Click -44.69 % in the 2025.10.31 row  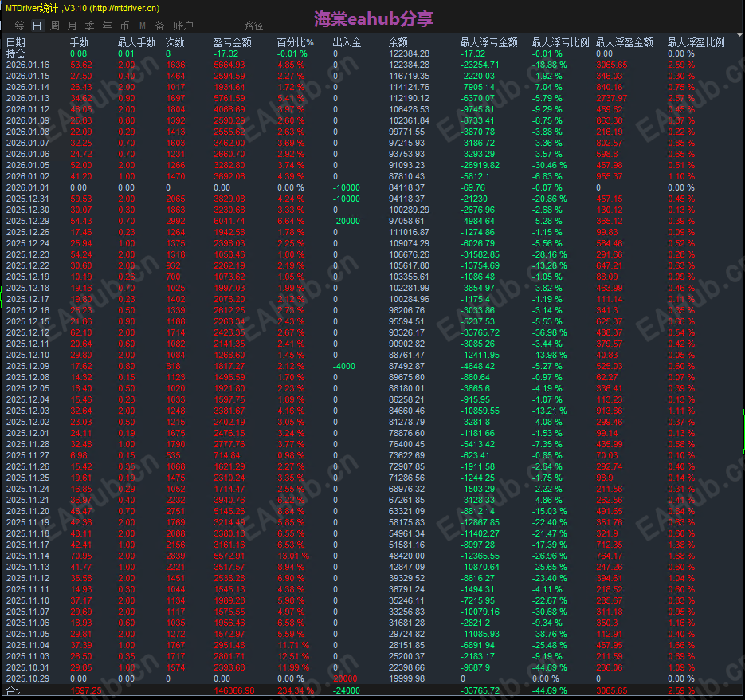550,667
